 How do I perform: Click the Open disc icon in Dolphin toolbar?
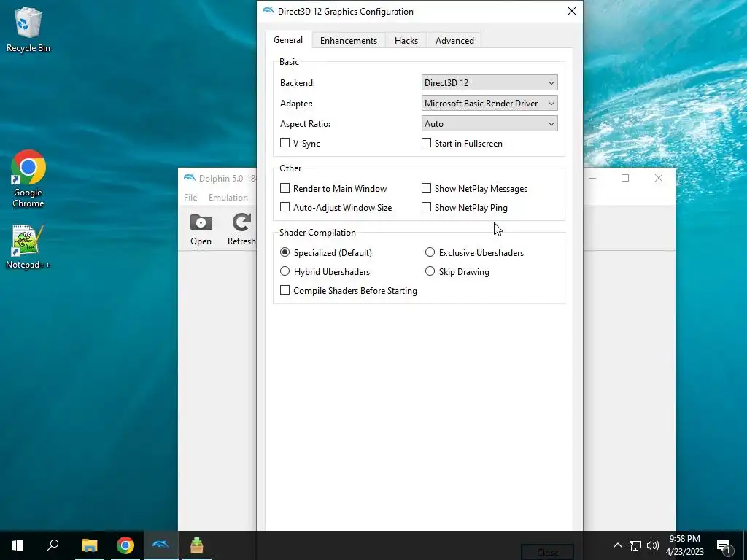pyautogui.click(x=201, y=230)
